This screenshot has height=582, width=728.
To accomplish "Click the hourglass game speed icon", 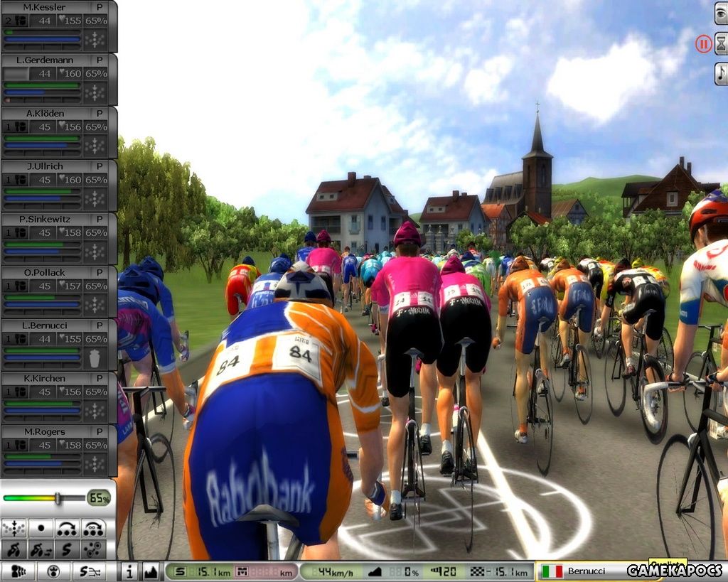I will 721,45.
